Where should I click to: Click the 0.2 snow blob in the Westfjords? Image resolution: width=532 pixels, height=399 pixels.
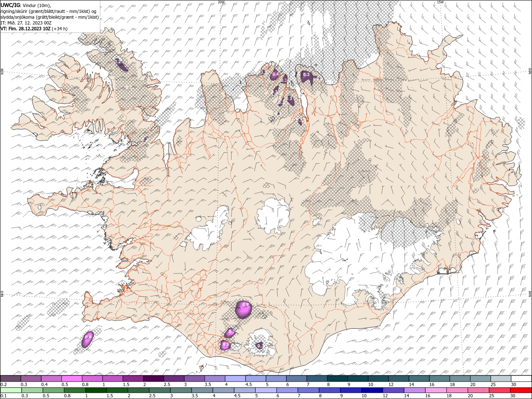(x=120, y=64)
